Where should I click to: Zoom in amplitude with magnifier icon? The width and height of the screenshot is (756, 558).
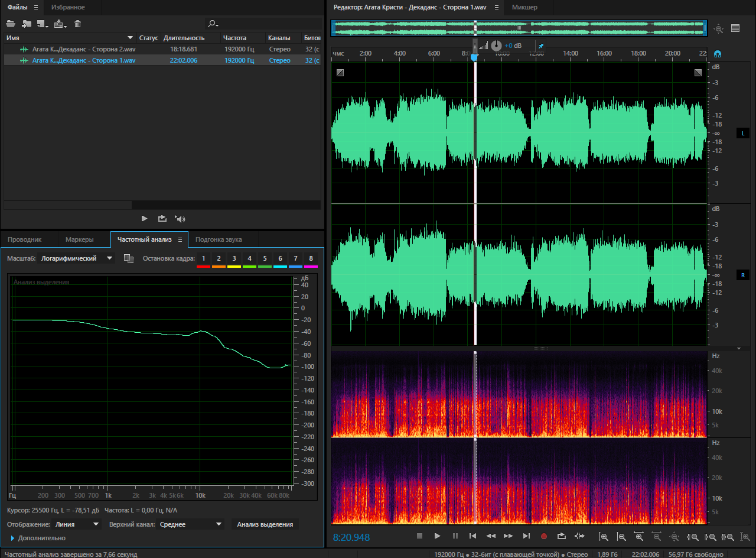pos(603,537)
